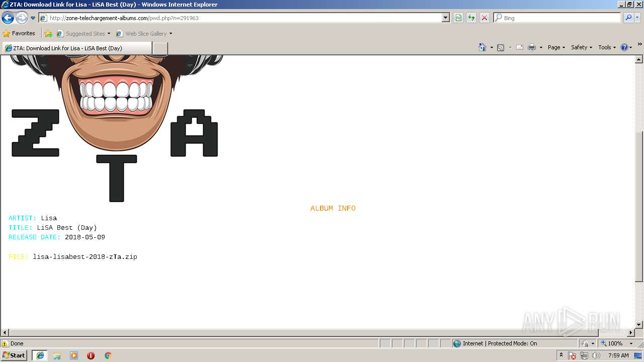Screen dimensions: 644x362
Task: Open Web Slice Gallery link
Action: click(141, 34)
